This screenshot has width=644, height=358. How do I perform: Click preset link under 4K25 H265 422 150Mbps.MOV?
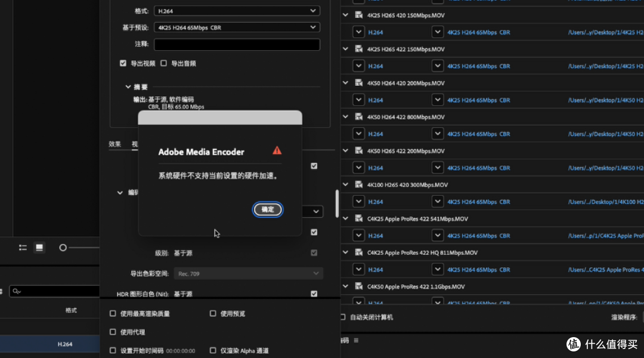point(478,66)
